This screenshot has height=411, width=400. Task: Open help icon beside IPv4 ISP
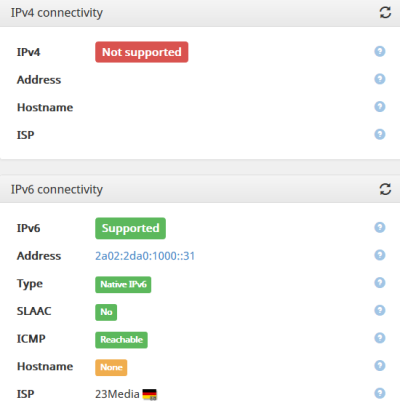380,134
